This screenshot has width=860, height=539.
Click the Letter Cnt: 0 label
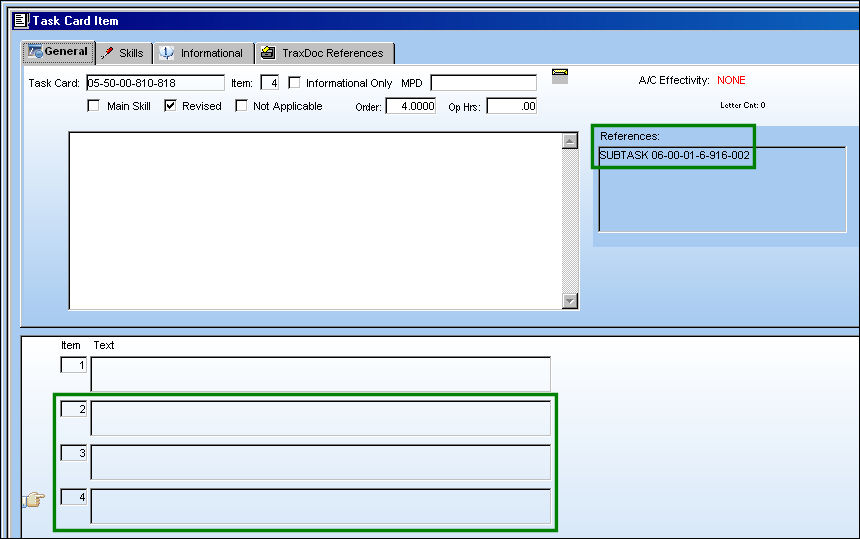pos(743,105)
